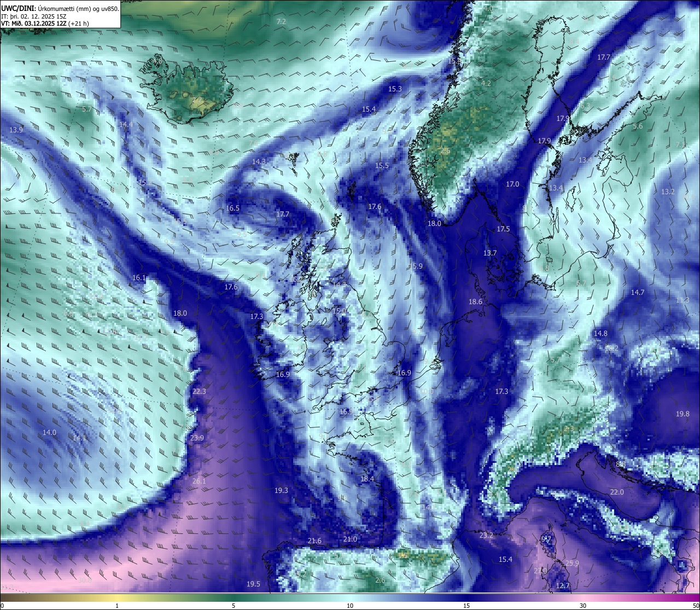
Task: Click the '4.2' value on the map
Action: (x=486, y=83)
